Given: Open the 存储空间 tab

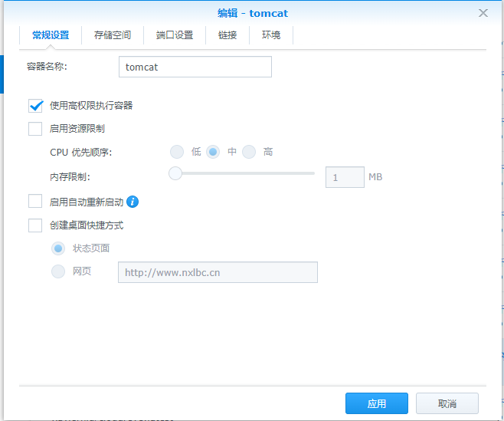Looking at the screenshot, I should coord(113,35).
